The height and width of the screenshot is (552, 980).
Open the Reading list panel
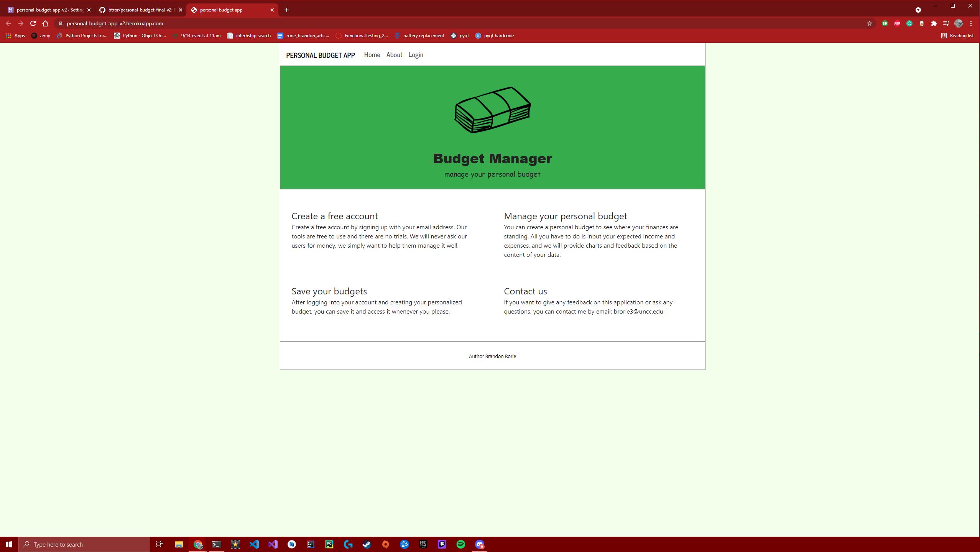957,36
